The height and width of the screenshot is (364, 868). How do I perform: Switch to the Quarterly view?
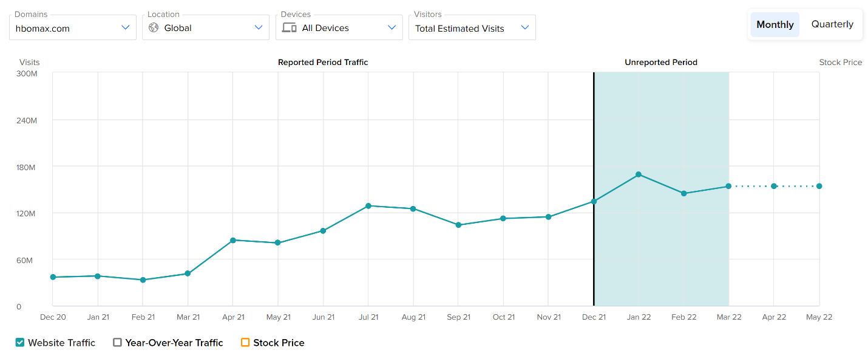click(832, 25)
